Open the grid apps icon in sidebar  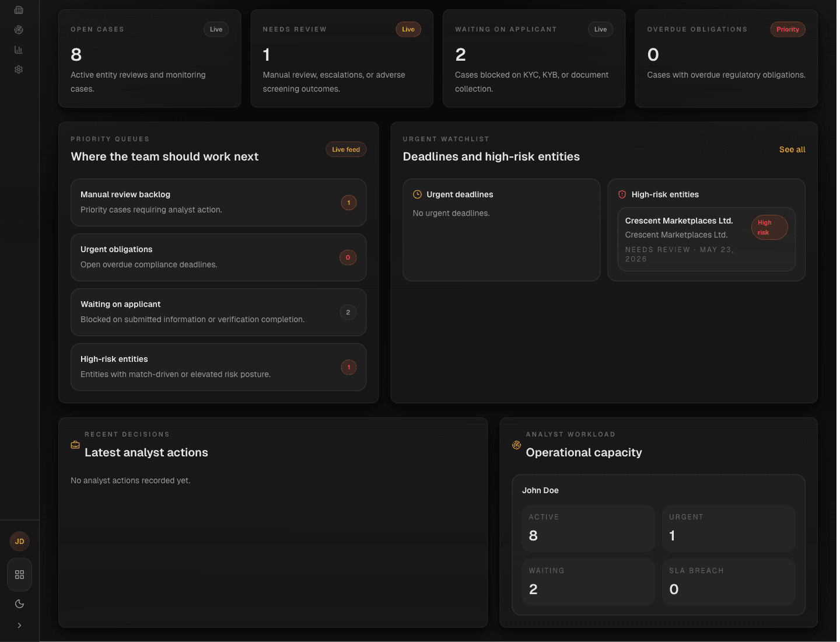click(x=19, y=575)
